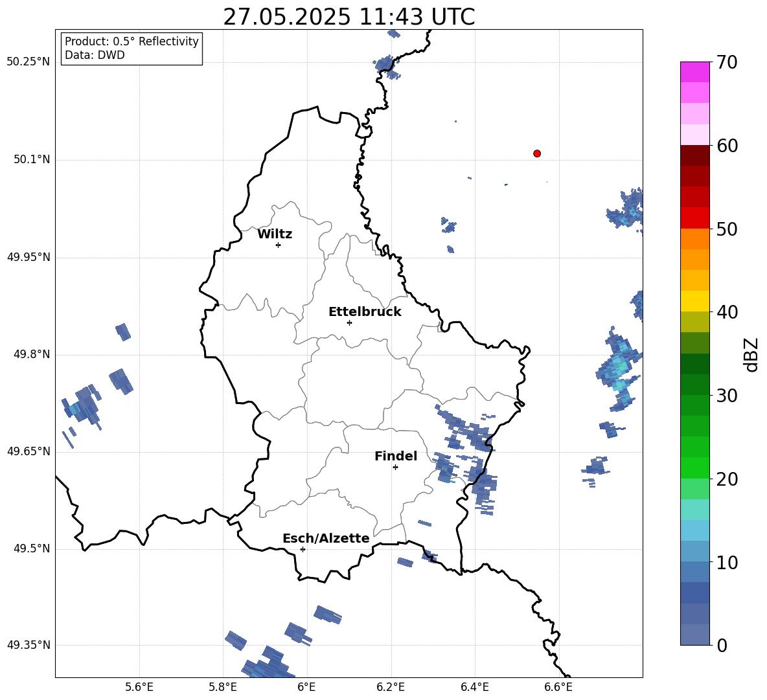Click the title 27.05.2025 11:43 UTC

349,17
